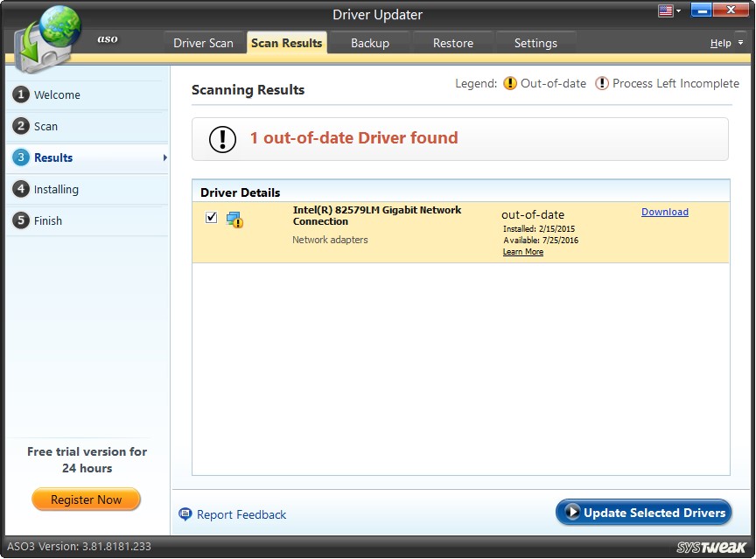Click the network adapter device icon with warning badge
The image size is (756, 559).
(234, 218)
